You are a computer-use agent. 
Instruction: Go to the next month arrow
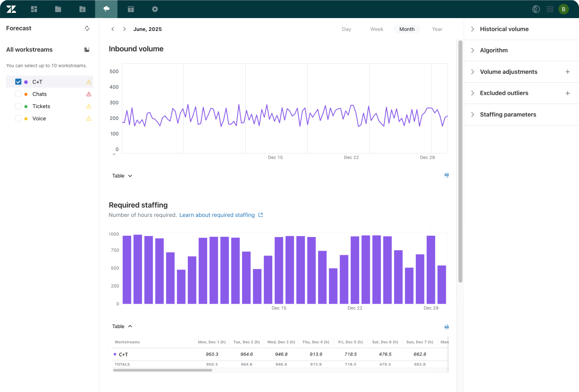(x=125, y=29)
